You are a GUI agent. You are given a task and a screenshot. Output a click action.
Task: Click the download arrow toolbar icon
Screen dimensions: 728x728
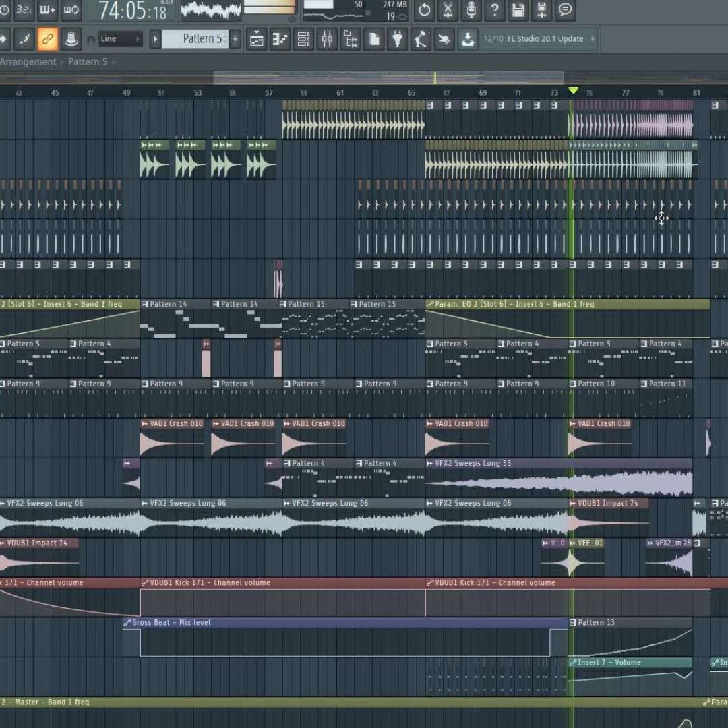468,39
